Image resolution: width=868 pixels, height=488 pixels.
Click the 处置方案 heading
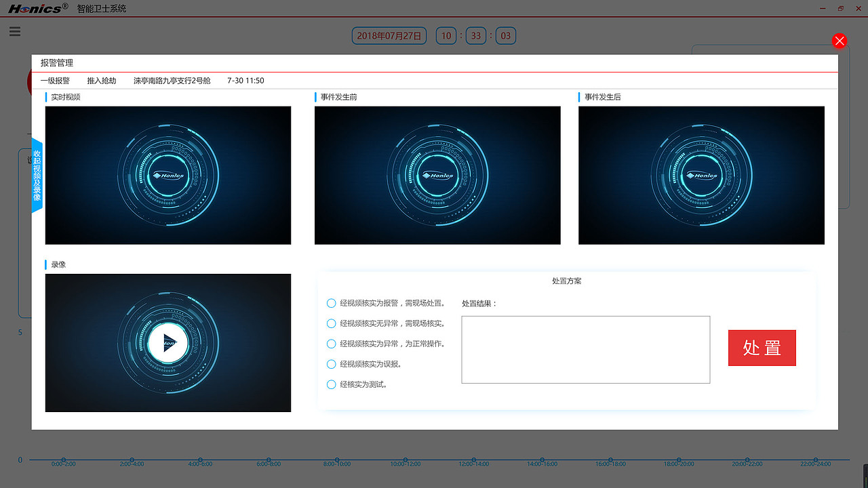(x=567, y=281)
